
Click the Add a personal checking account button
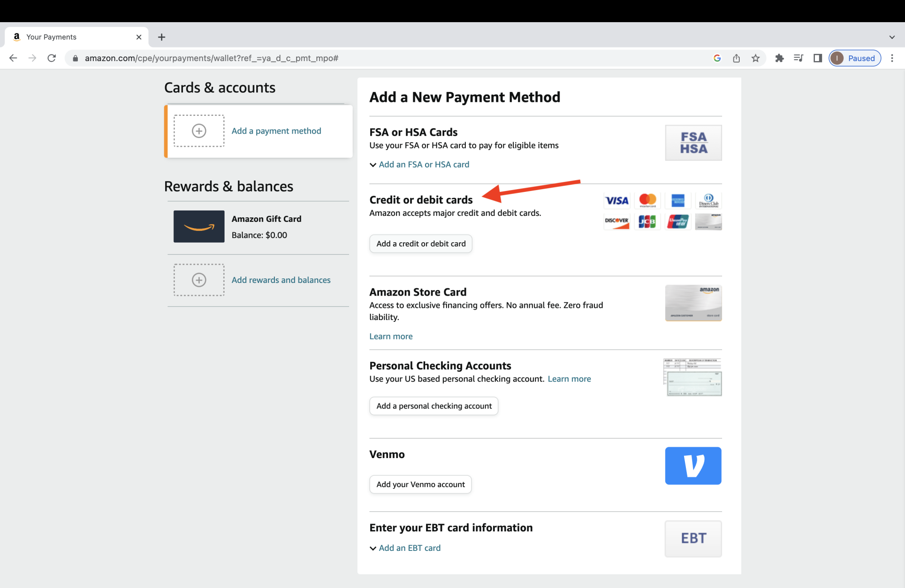click(x=433, y=406)
